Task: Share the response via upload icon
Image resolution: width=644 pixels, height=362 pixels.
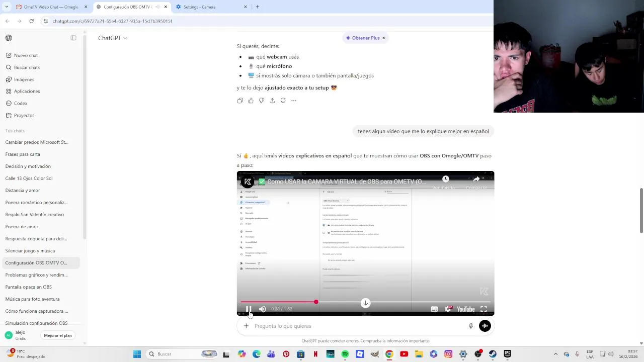Action: [x=272, y=101]
